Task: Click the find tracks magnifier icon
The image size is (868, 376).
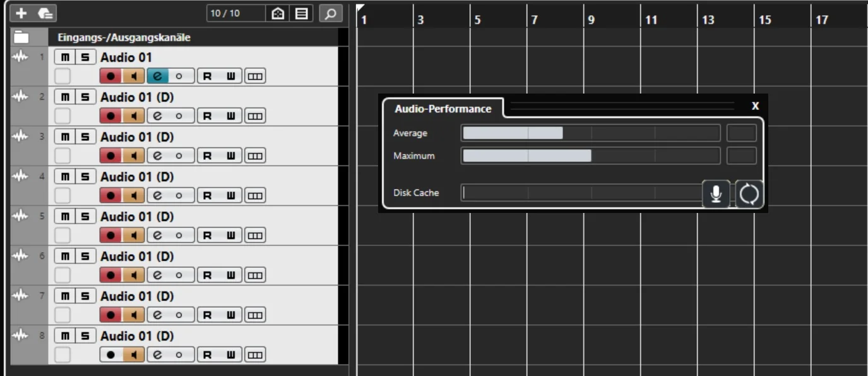Action: click(330, 13)
